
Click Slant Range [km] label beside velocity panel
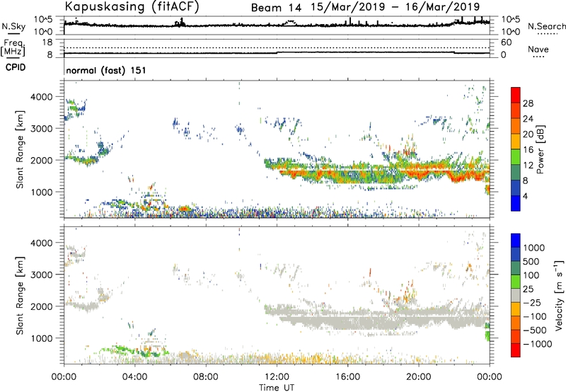[20, 296]
